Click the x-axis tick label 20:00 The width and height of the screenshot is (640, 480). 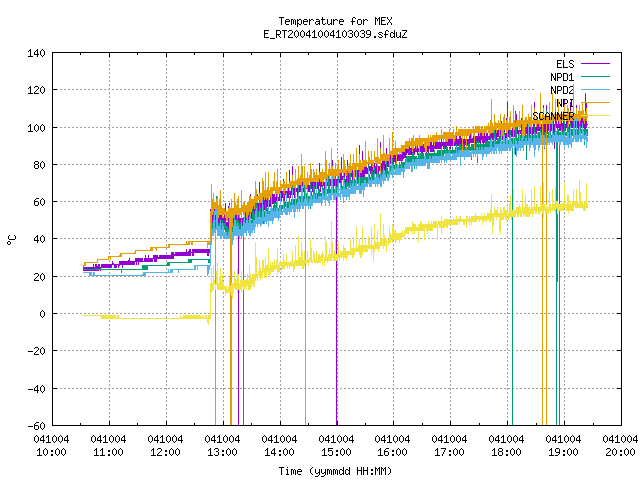coord(620,452)
